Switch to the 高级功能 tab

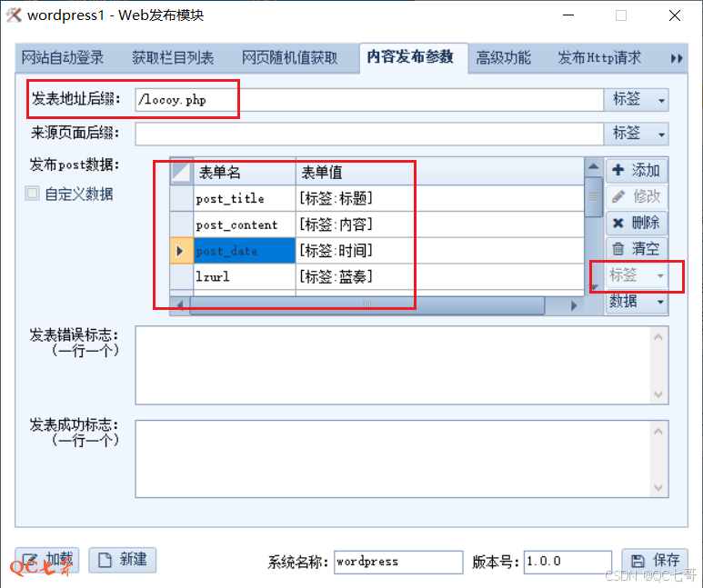click(x=503, y=57)
